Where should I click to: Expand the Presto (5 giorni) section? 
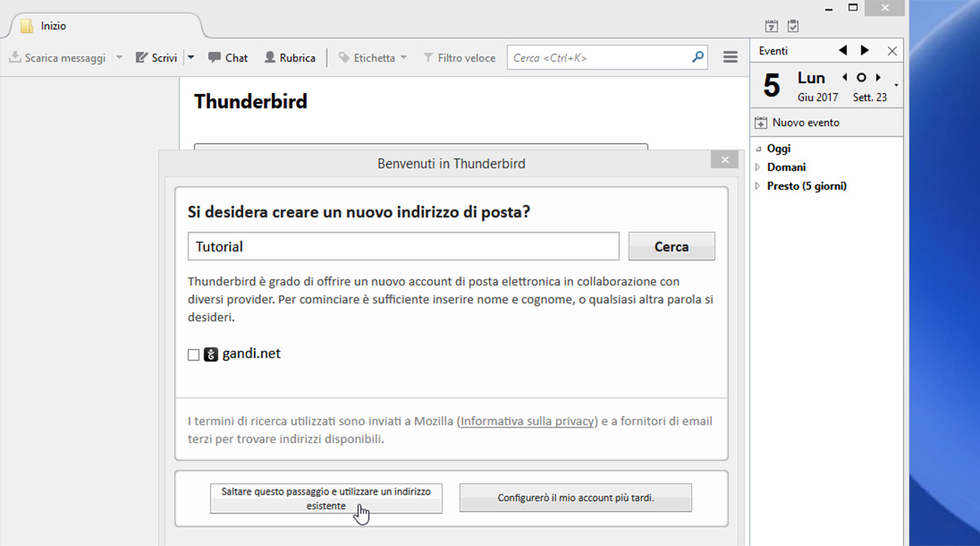tap(758, 186)
